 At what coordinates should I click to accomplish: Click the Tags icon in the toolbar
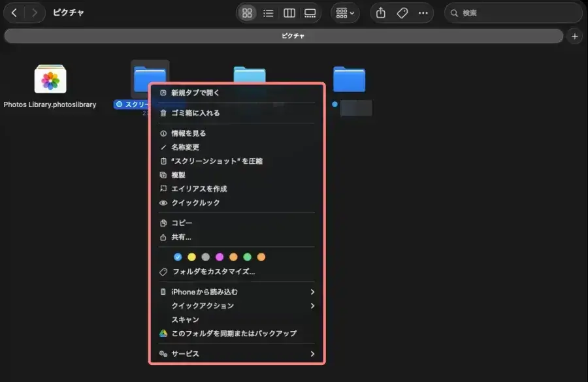402,12
